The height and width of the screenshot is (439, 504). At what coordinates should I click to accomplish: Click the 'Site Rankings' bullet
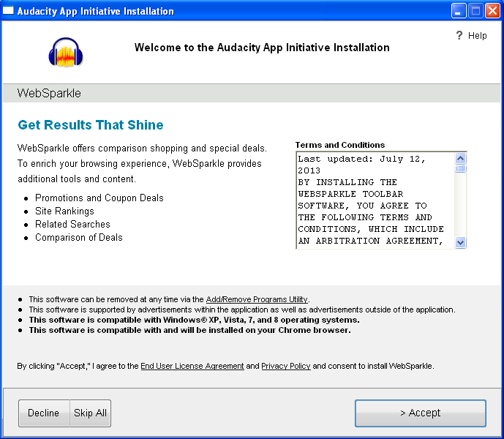coord(64,211)
